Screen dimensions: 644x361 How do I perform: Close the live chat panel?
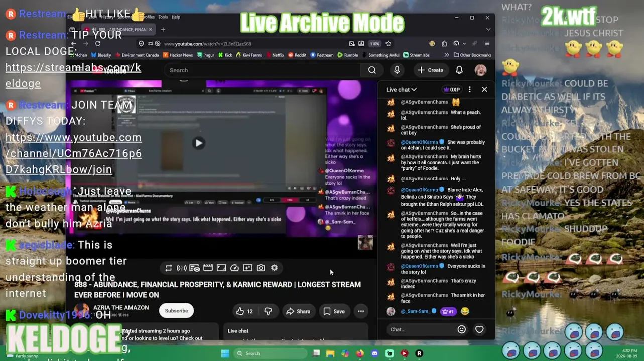tap(484, 90)
